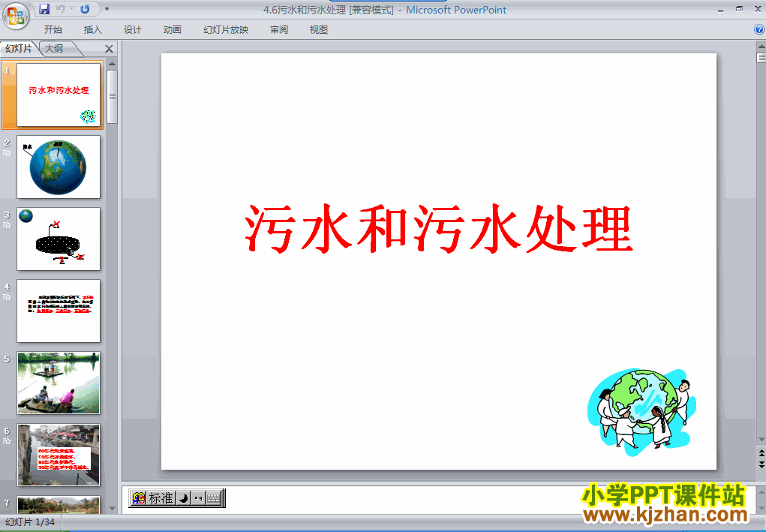Click the Undo arrow icon
Image resolution: width=766 pixels, height=532 pixels.
click(x=61, y=9)
